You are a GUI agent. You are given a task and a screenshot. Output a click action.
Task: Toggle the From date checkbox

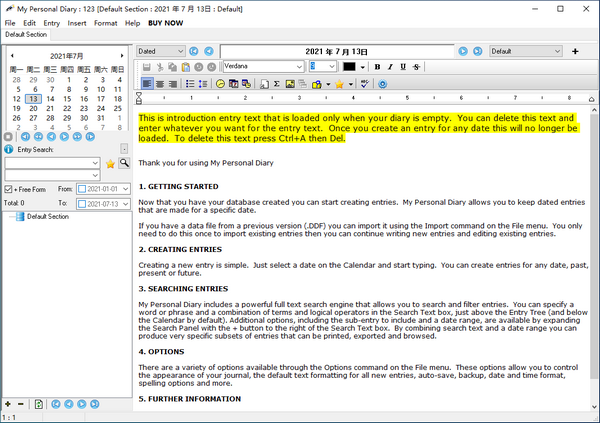[82, 189]
